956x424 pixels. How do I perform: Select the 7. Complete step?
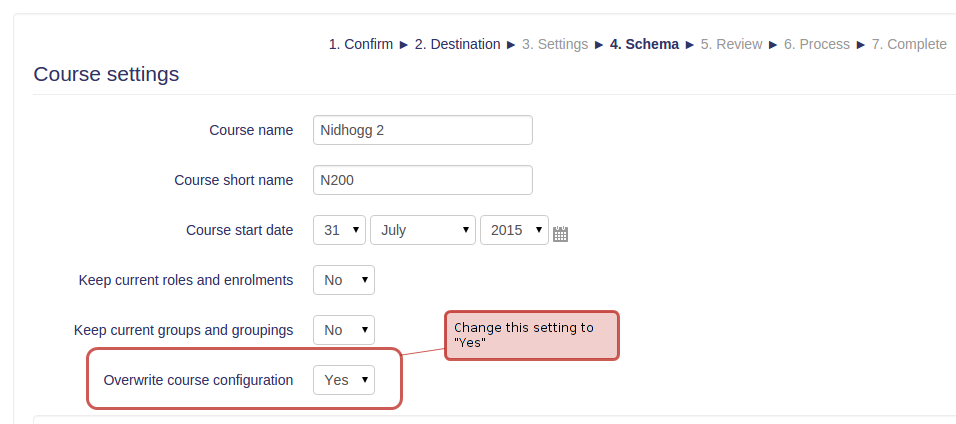point(909,45)
